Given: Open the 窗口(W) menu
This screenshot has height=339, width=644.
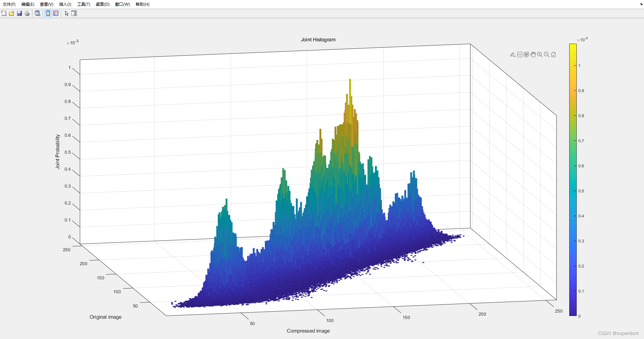Looking at the screenshot, I should (122, 4).
